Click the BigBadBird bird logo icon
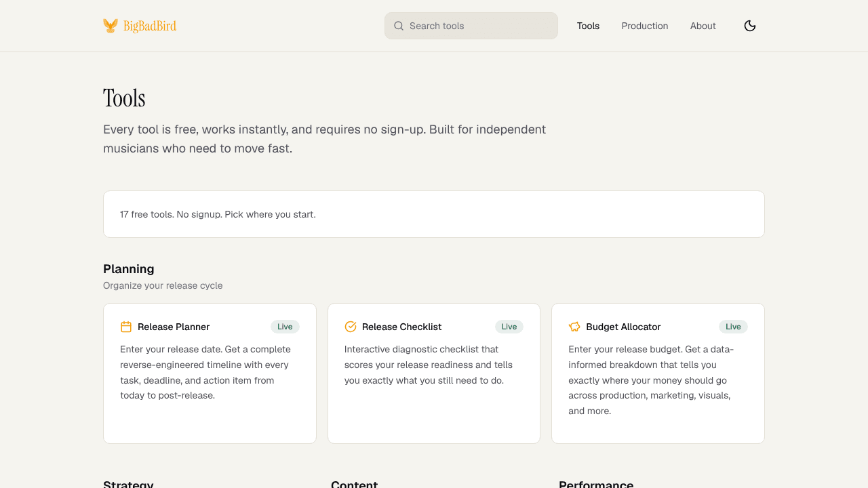This screenshot has width=868, height=488. 111,26
